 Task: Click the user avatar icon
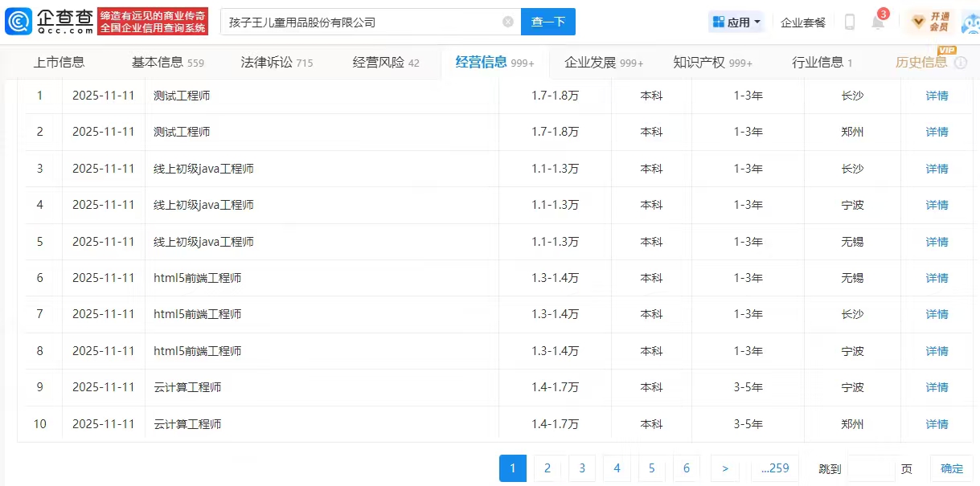970,22
